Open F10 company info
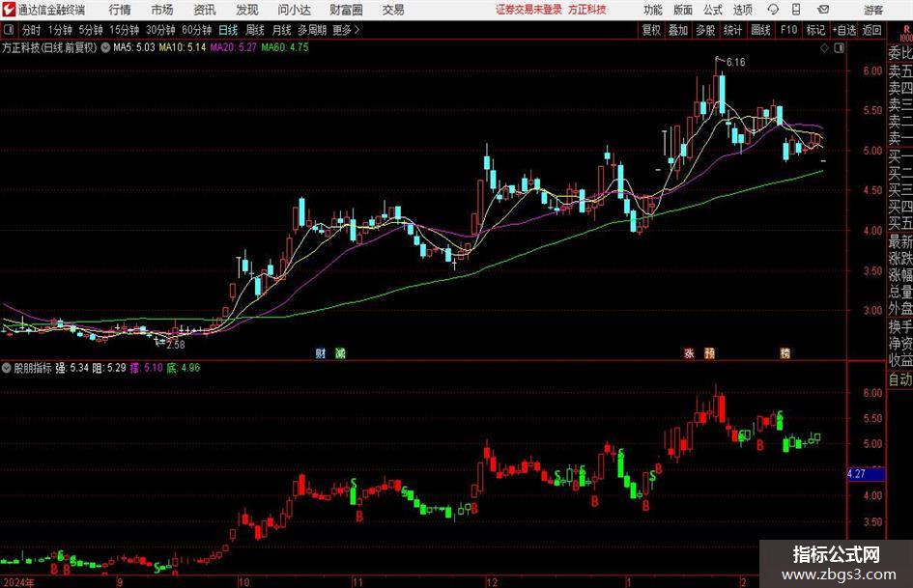The width and height of the screenshot is (913, 588). coord(788,30)
